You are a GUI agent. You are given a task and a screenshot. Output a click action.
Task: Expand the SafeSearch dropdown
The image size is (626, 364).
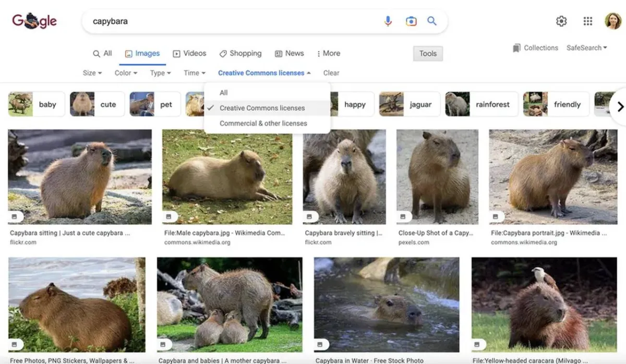tap(587, 48)
